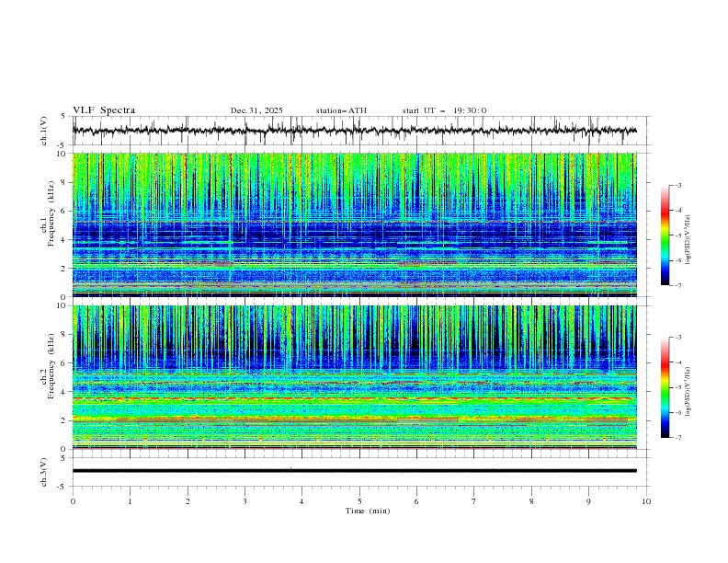
Task: Click the ch.2 colorbar log(PSD) label
Action: [x=688, y=392]
